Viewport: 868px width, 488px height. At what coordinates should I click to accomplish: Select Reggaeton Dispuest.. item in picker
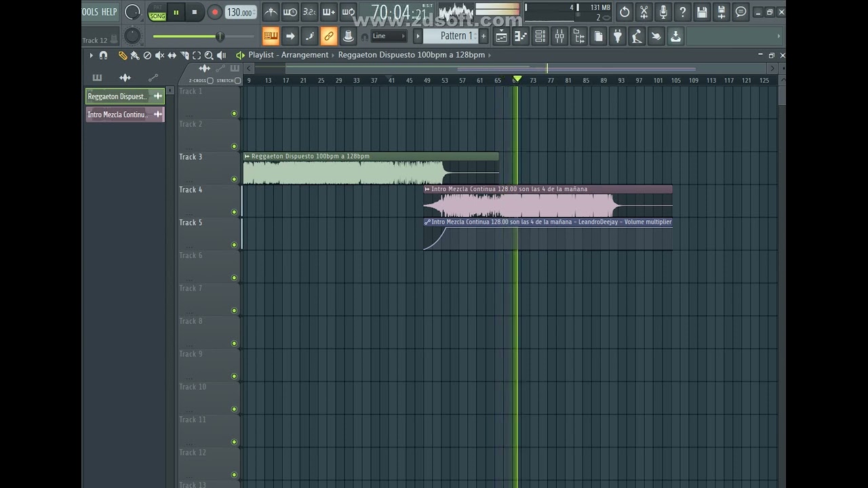pyautogui.click(x=125, y=96)
